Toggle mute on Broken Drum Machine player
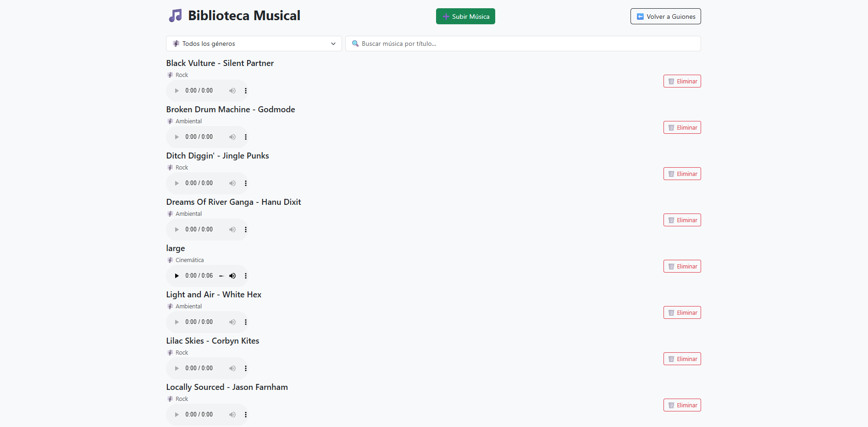This screenshot has height=427, width=868. point(232,137)
